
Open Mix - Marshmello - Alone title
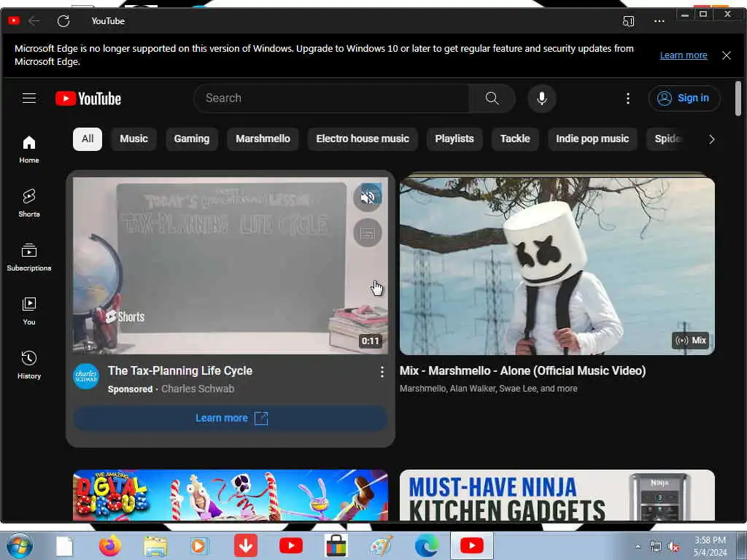[522, 370]
